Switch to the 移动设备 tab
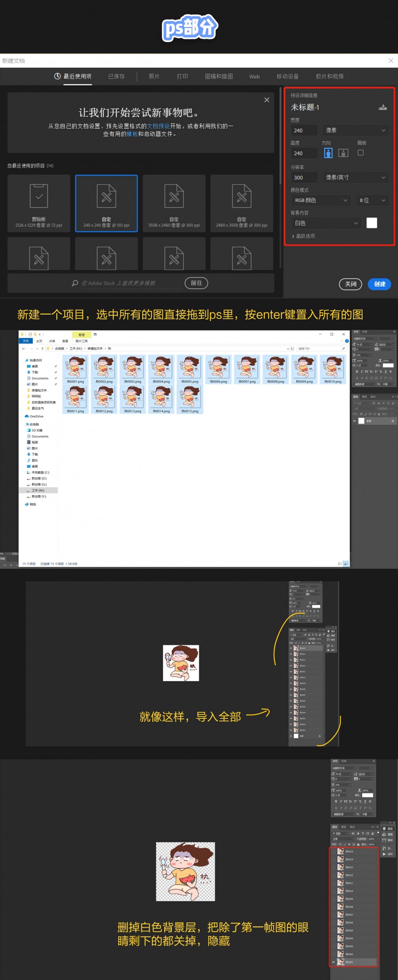Screen dimensions: 398x980 287,77
